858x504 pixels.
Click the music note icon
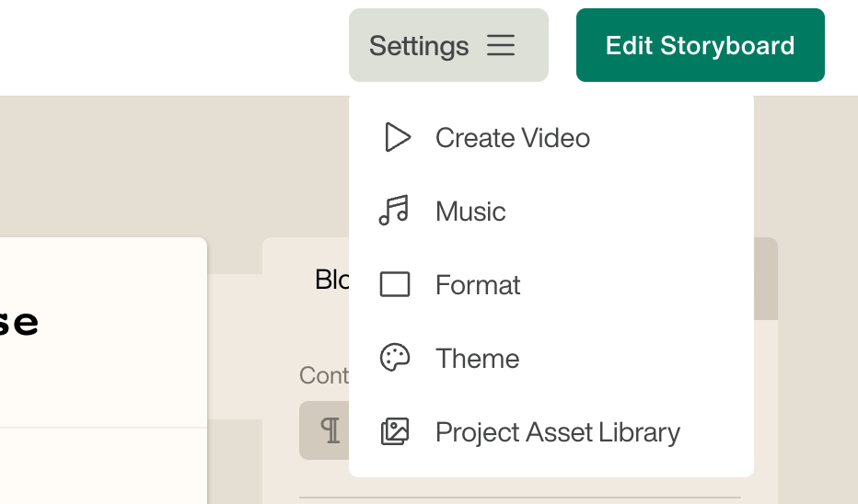394,211
